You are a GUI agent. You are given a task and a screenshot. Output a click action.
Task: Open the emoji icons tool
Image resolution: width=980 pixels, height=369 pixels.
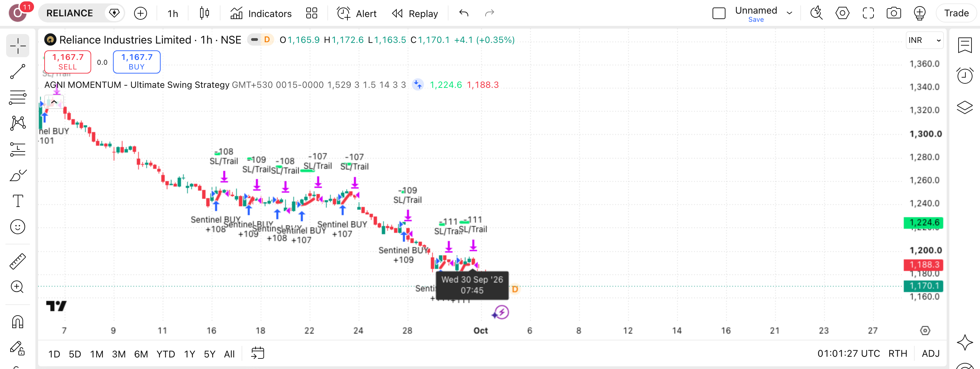pos(17,227)
